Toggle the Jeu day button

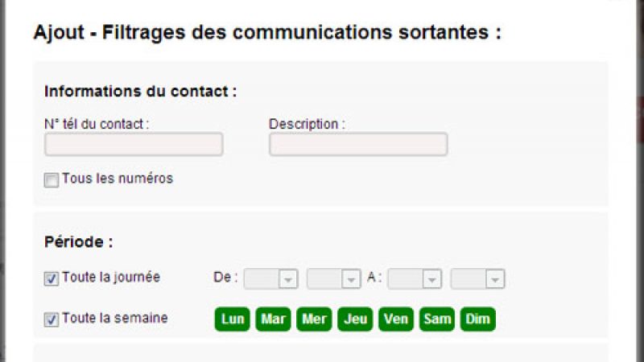355,319
